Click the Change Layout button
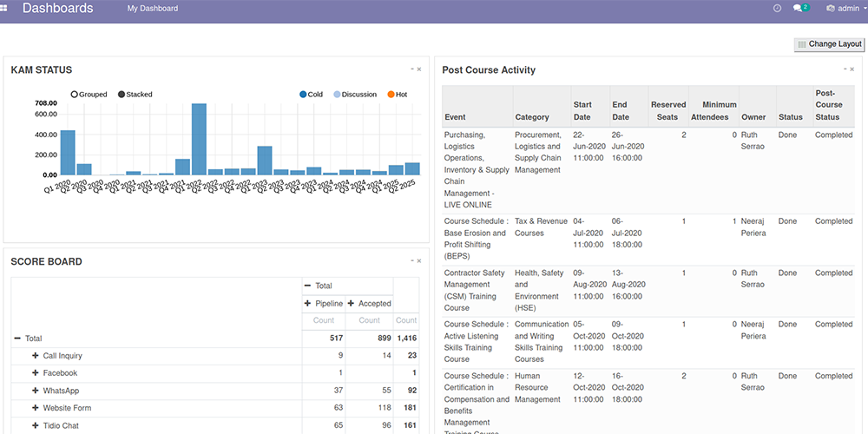868x434 pixels. pyautogui.click(x=829, y=44)
